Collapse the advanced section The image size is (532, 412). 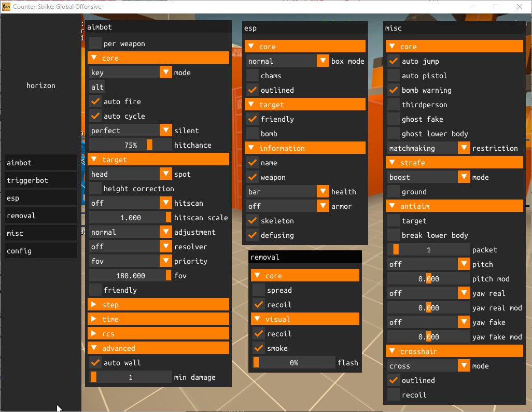coord(159,348)
